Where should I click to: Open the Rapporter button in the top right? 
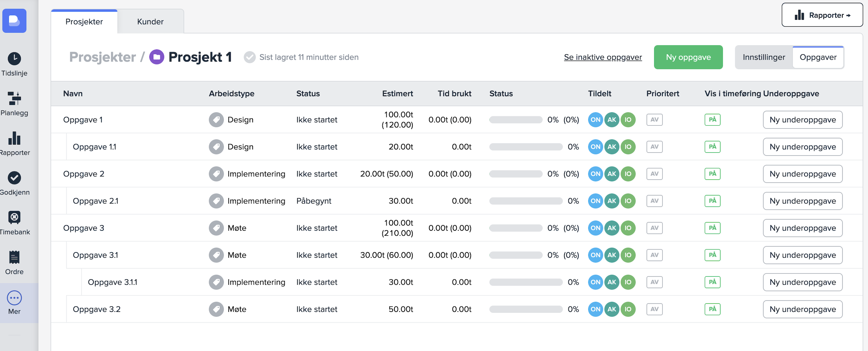click(822, 15)
